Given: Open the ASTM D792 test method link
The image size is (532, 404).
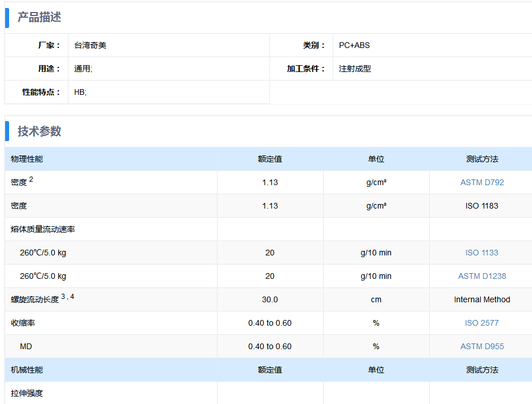Looking at the screenshot, I should pyautogui.click(x=482, y=182).
